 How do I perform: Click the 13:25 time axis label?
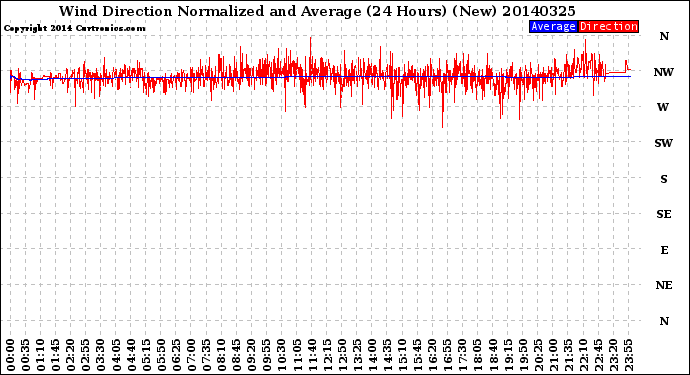coord(357,355)
